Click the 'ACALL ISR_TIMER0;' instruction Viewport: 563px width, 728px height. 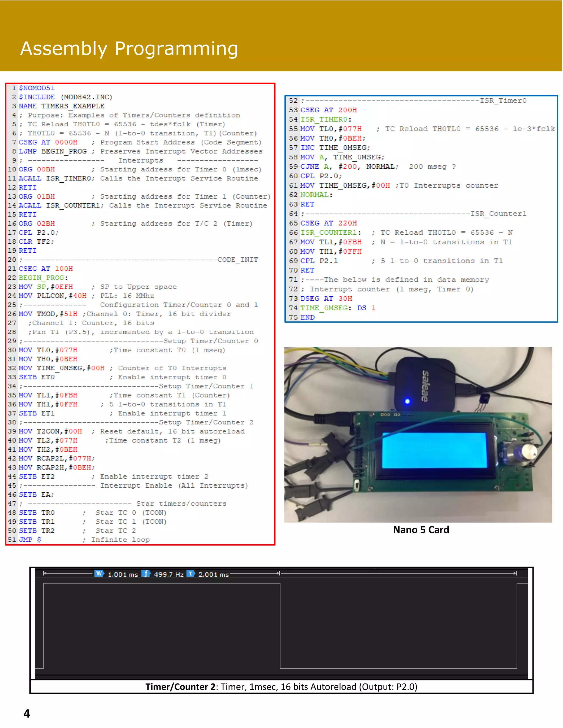tap(57, 178)
